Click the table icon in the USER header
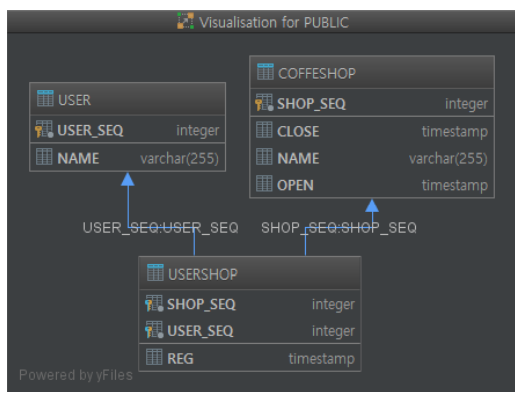Screen dimensions: 521x399 pos(45,98)
